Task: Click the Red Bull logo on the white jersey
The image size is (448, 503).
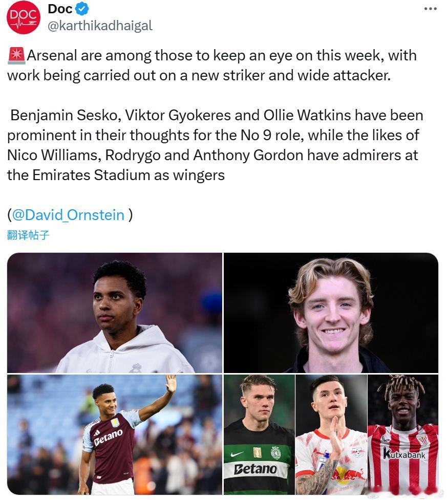Action: click(x=348, y=475)
